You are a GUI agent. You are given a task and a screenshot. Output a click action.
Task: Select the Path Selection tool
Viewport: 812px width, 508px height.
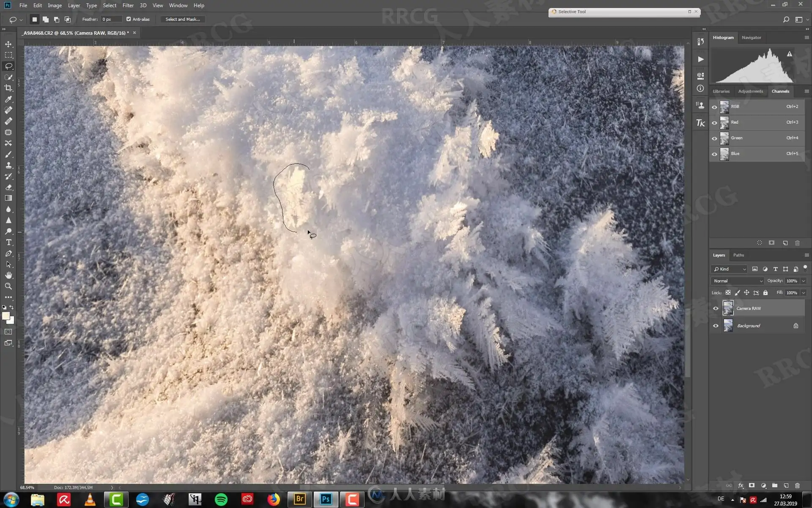click(8, 264)
